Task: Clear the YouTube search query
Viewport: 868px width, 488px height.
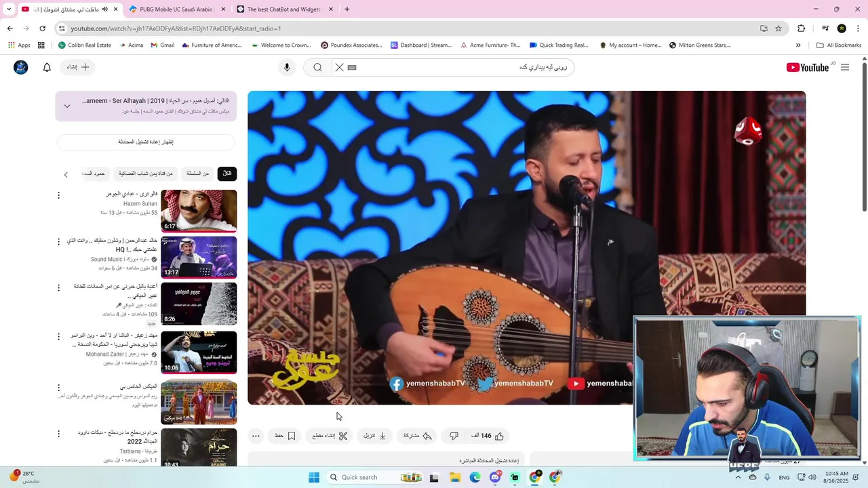Action: [x=340, y=67]
